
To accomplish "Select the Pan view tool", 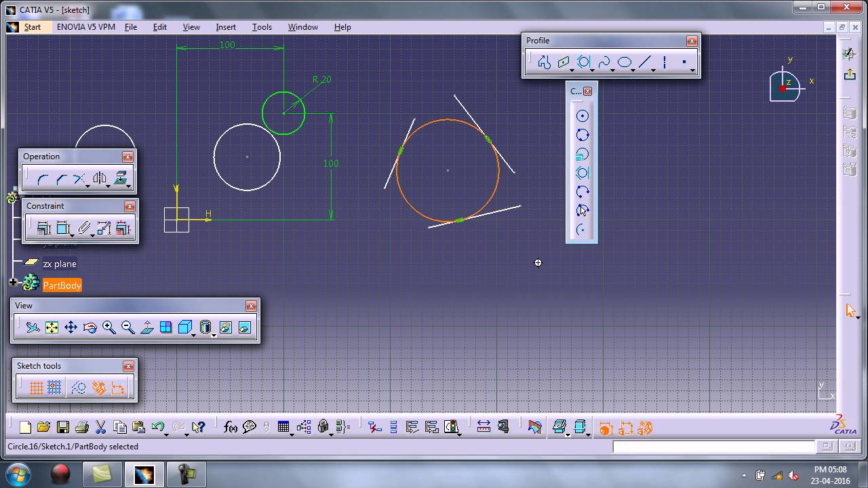I will (x=71, y=327).
